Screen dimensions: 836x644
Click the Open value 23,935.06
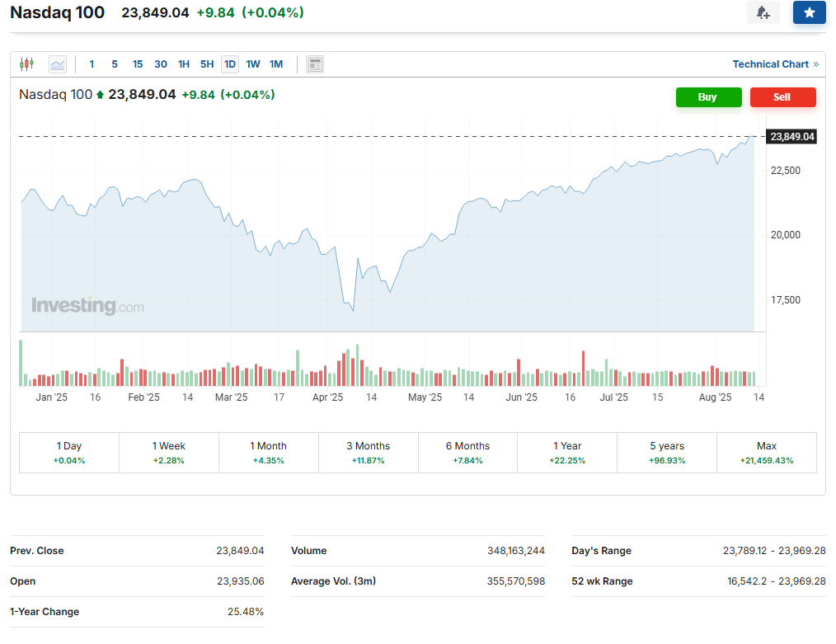point(241,581)
